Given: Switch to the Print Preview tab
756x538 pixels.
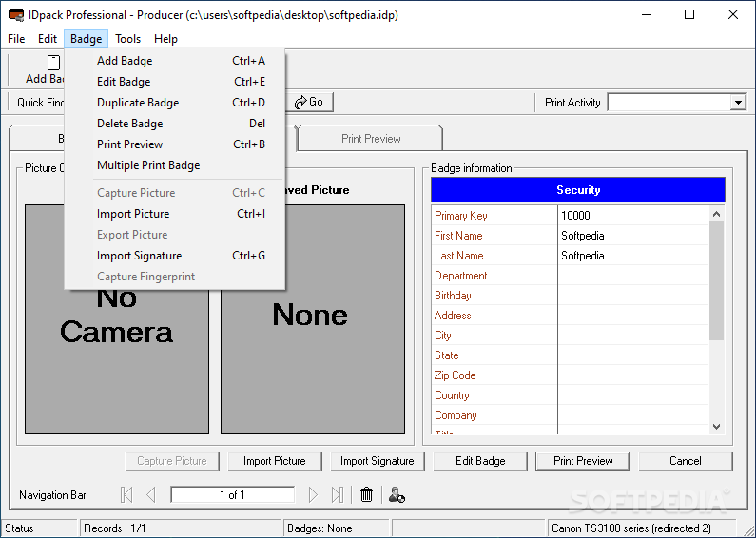Looking at the screenshot, I should coord(370,139).
